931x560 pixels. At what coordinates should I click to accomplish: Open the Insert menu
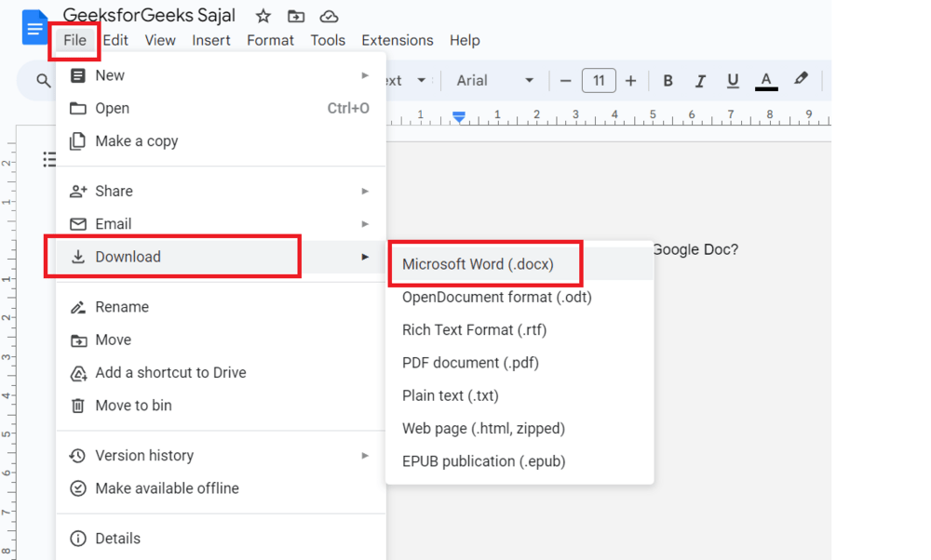click(x=210, y=40)
